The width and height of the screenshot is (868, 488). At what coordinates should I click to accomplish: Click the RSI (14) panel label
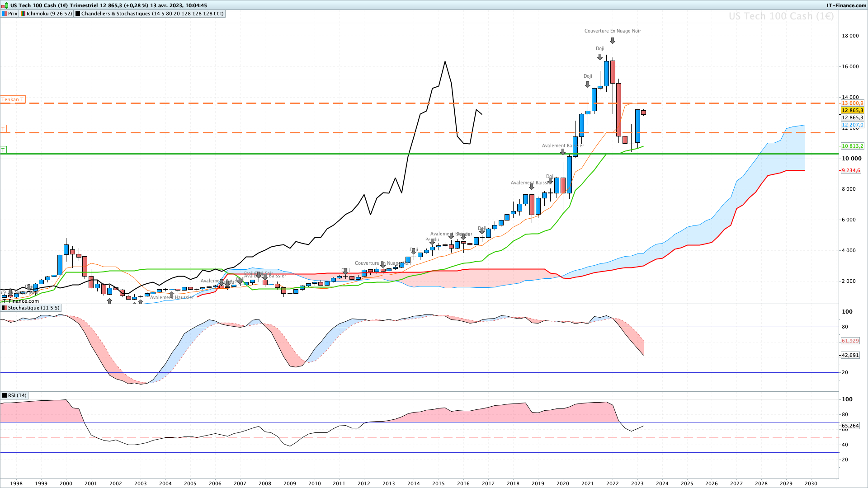pyautogui.click(x=17, y=395)
